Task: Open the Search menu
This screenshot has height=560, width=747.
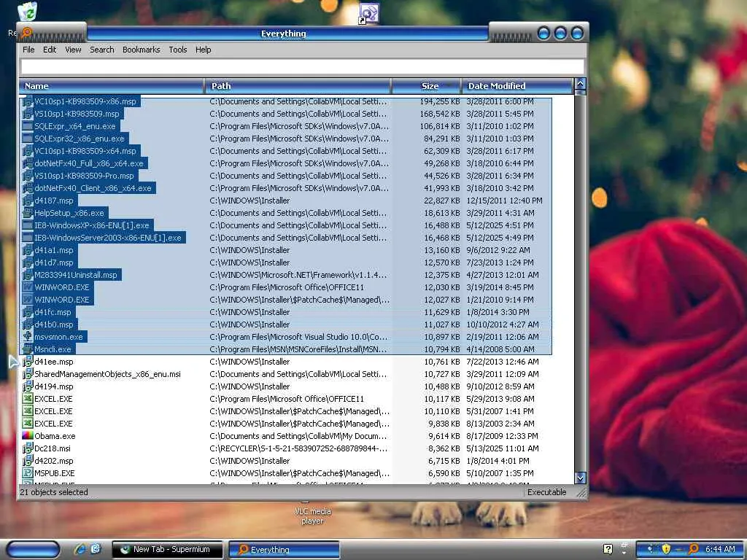Action: [x=102, y=50]
